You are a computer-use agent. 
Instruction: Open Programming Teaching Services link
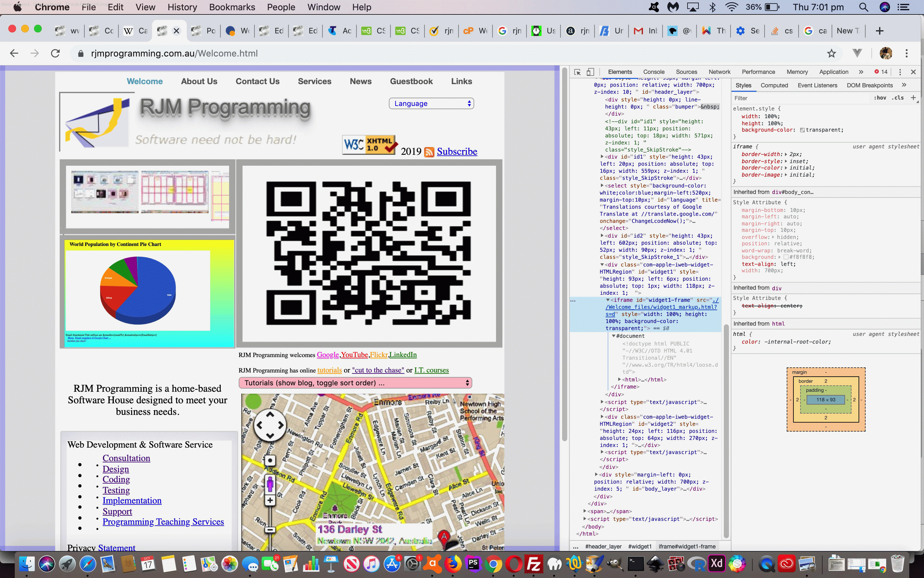click(163, 522)
